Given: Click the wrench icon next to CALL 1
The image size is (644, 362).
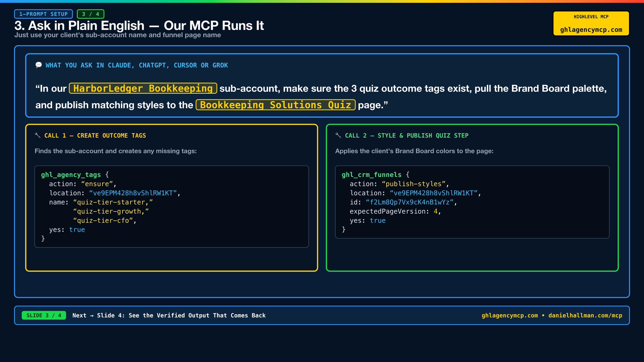Looking at the screenshot, I should click(37, 135).
